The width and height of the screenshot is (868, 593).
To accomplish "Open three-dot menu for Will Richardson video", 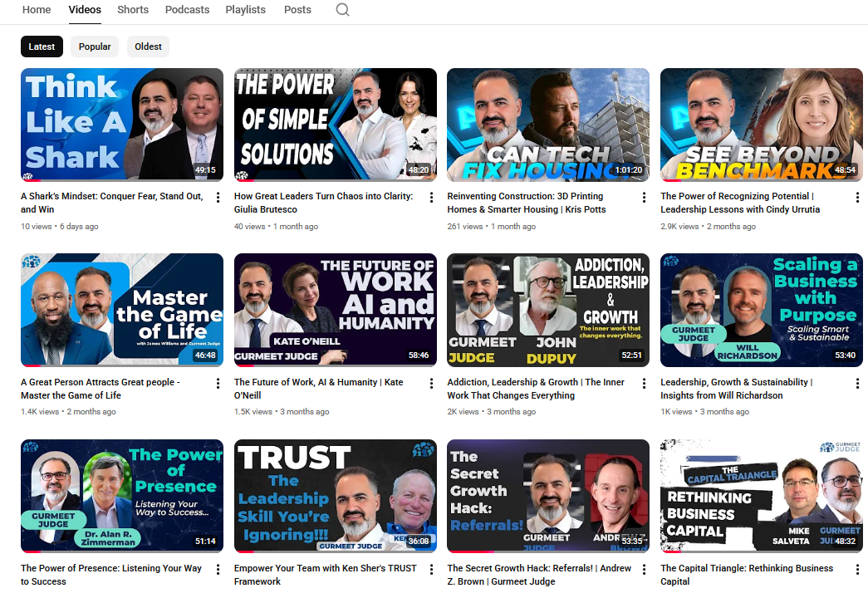I will point(857,384).
